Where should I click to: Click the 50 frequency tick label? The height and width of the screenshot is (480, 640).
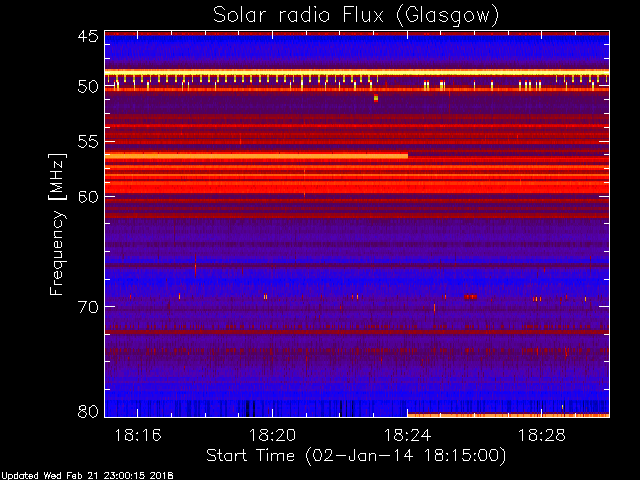coord(88,87)
